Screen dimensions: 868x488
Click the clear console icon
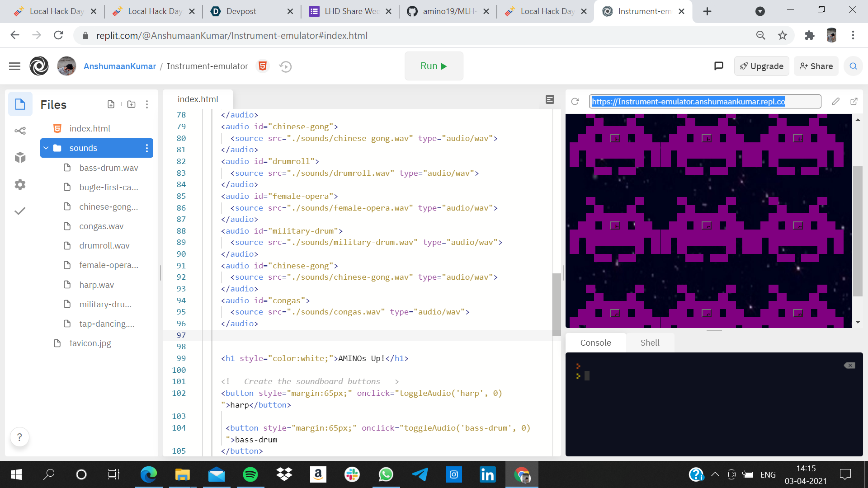tap(849, 366)
